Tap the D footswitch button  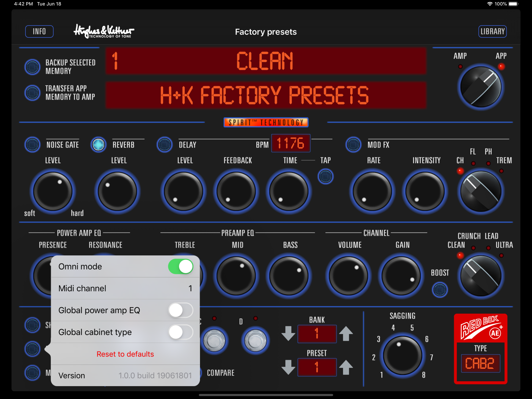tap(255, 341)
